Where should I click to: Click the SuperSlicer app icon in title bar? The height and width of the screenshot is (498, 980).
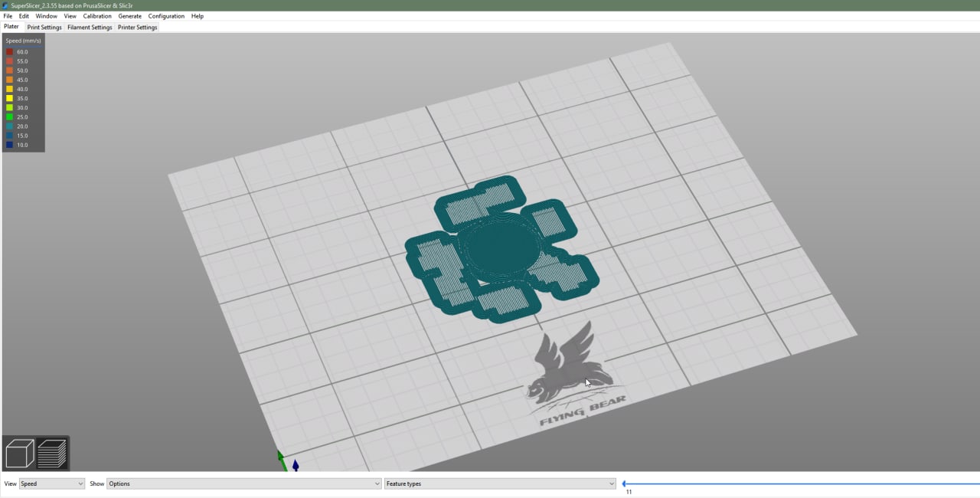pyautogui.click(x=5, y=5)
